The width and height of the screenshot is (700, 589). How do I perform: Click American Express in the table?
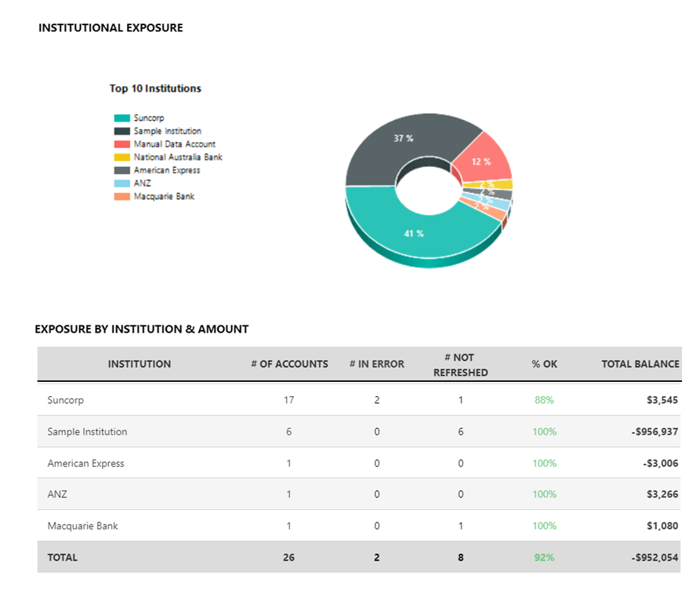point(85,463)
